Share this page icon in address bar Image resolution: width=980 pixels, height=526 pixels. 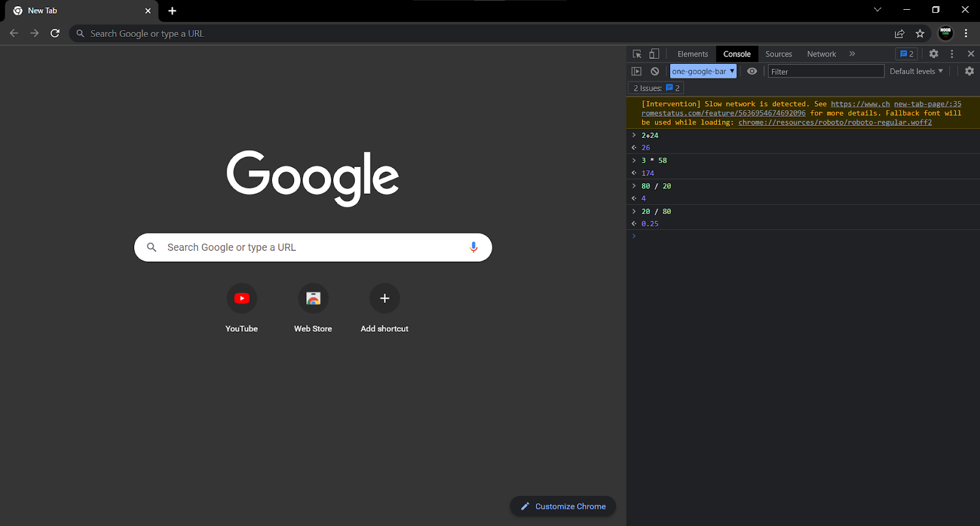[x=899, y=34]
